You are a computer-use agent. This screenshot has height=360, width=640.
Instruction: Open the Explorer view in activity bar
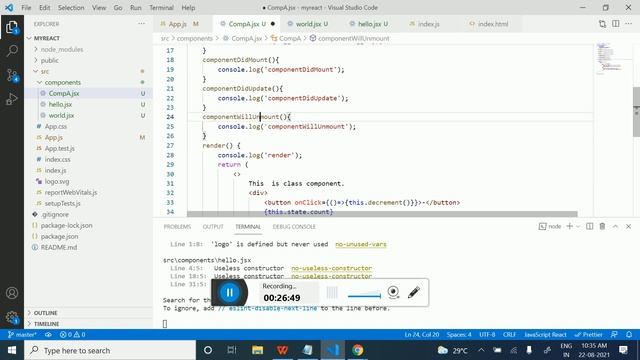tap(12, 27)
